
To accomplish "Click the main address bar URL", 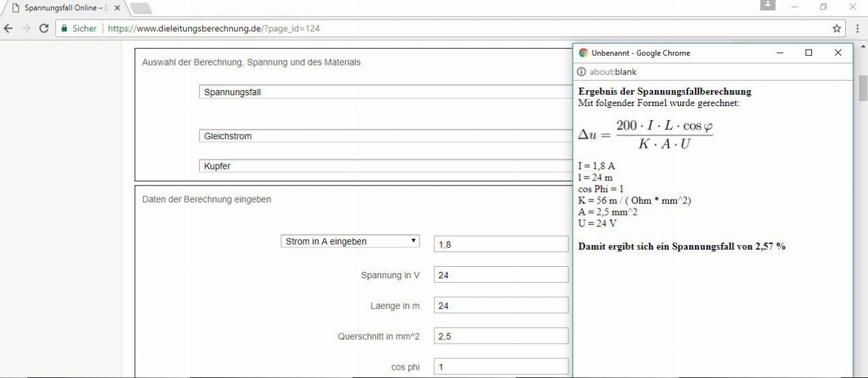I will point(214,29).
